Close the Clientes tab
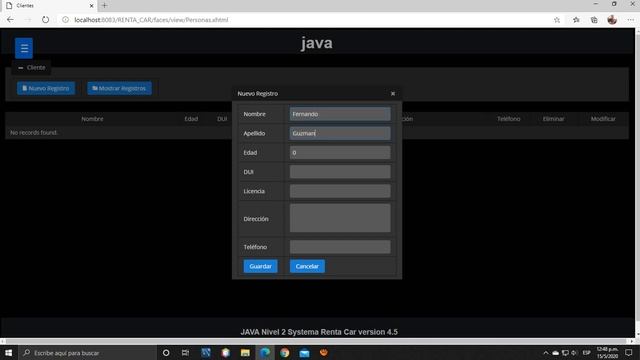This screenshot has height=360, width=640. click(x=91, y=6)
